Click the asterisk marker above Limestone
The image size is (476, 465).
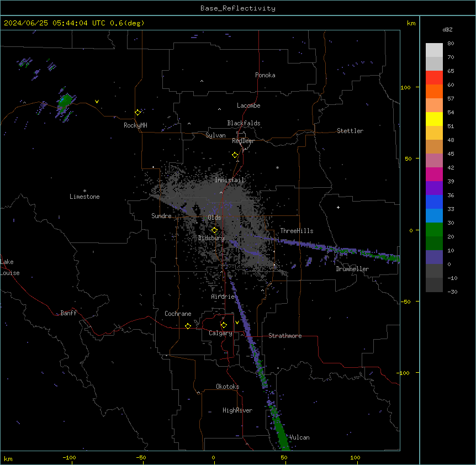click(x=84, y=191)
